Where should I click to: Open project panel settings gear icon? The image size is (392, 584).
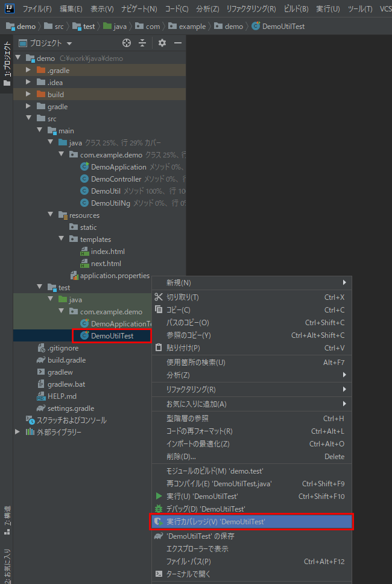[x=162, y=43]
